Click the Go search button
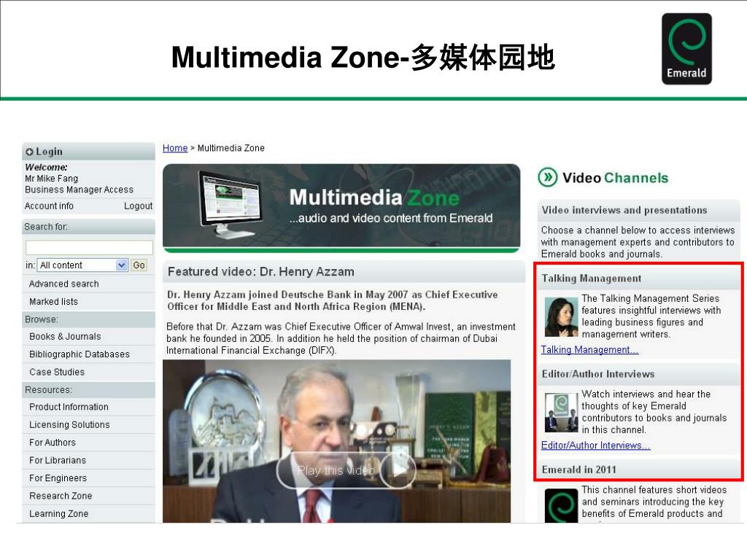The height and width of the screenshot is (560, 747). [x=139, y=265]
